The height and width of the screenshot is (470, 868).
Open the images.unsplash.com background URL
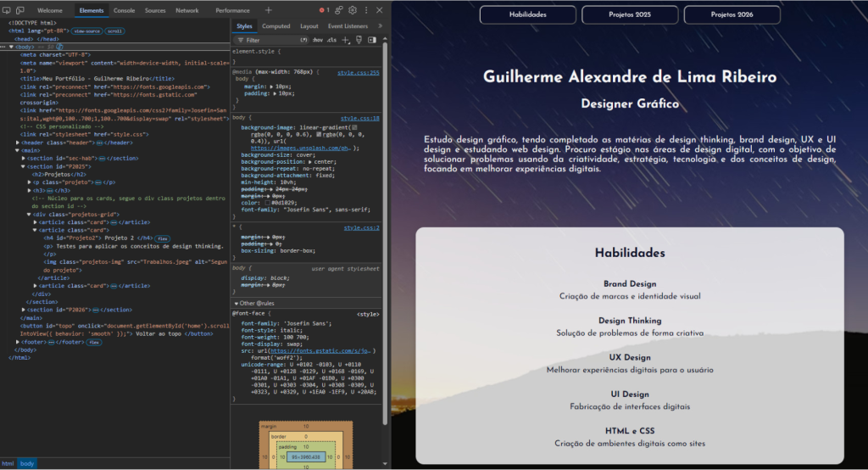[x=301, y=148]
